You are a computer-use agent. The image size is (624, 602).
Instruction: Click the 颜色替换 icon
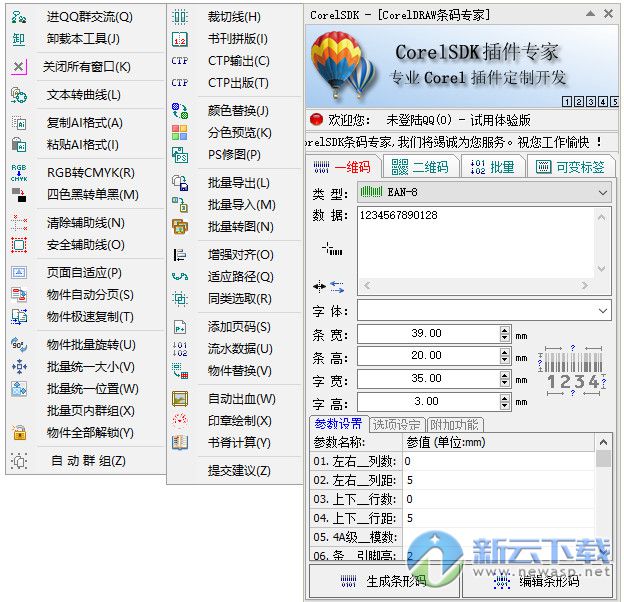coord(180,111)
